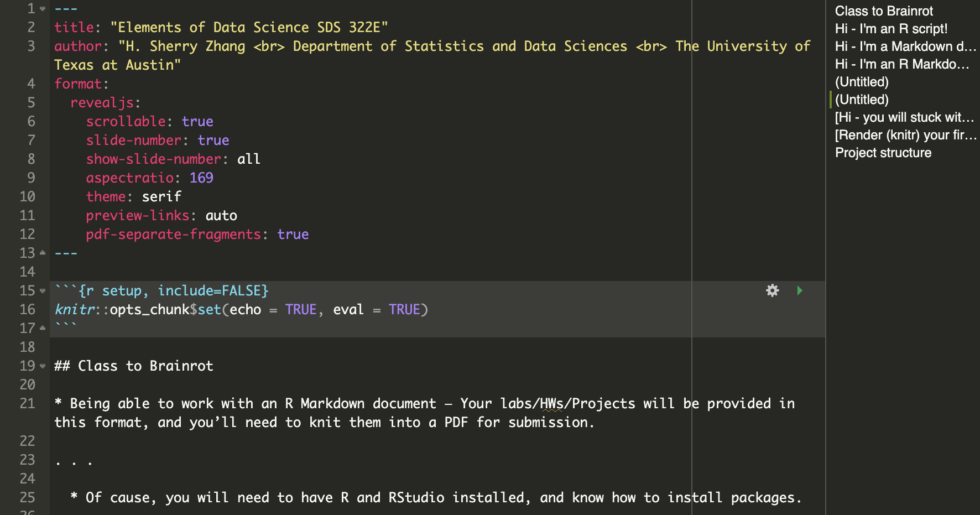Click fold marker at line 13
Image resolution: width=980 pixels, height=515 pixels.
[x=43, y=253]
